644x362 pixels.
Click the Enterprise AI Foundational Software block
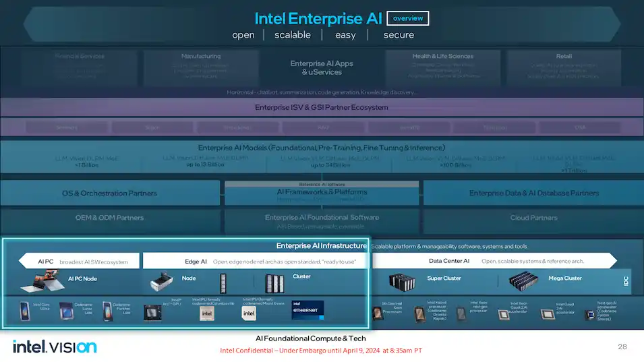[x=322, y=221]
